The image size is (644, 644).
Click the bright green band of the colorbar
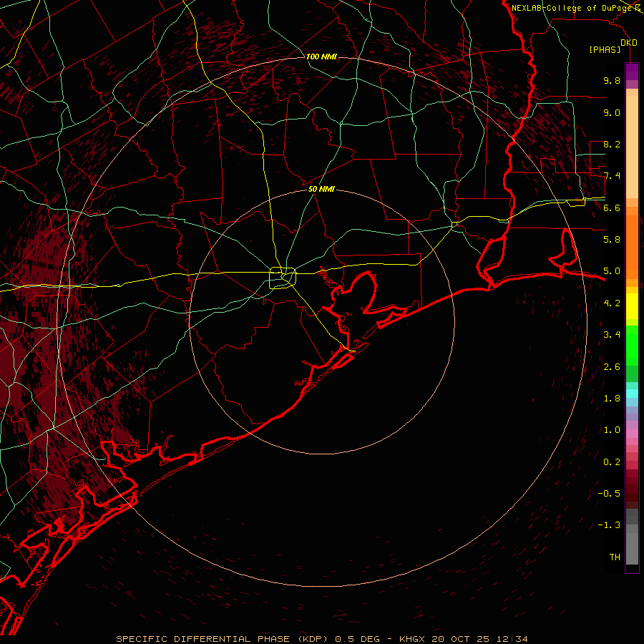coord(632,345)
